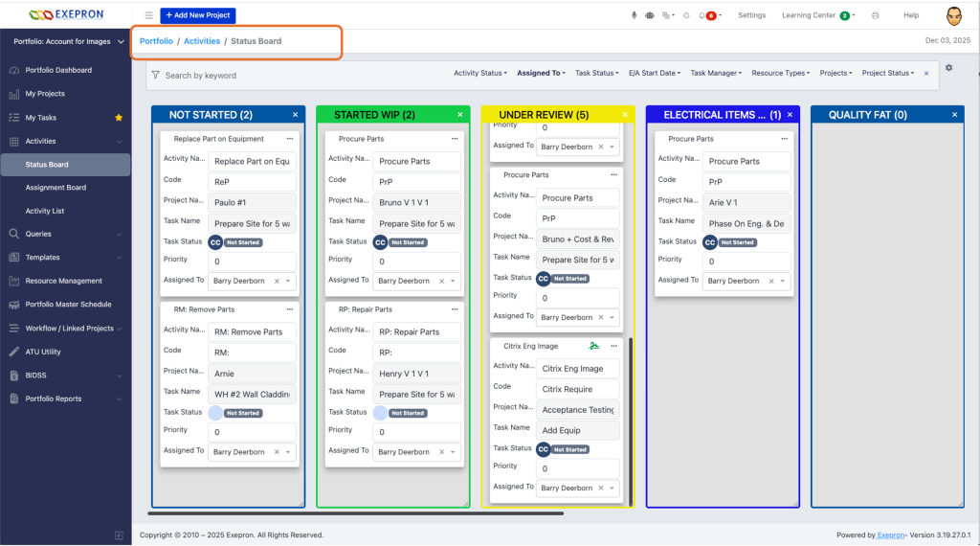Close the NOT STARTED column
The width and height of the screenshot is (980, 546).
295,115
